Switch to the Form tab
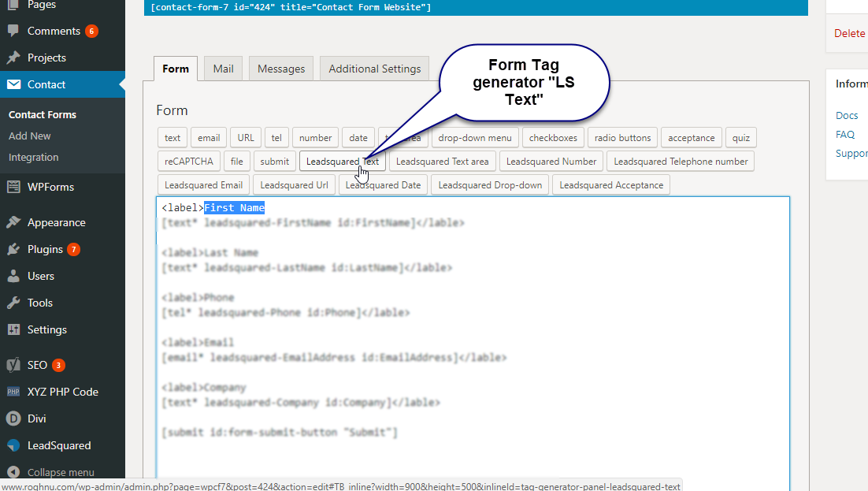This screenshot has height=491, width=868. 176,69
